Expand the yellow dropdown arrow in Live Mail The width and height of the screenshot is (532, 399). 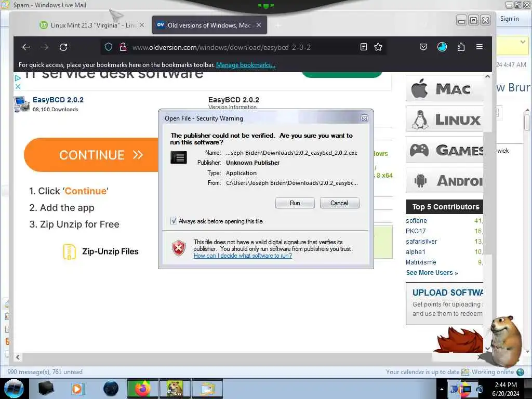[x=523, y=42]
